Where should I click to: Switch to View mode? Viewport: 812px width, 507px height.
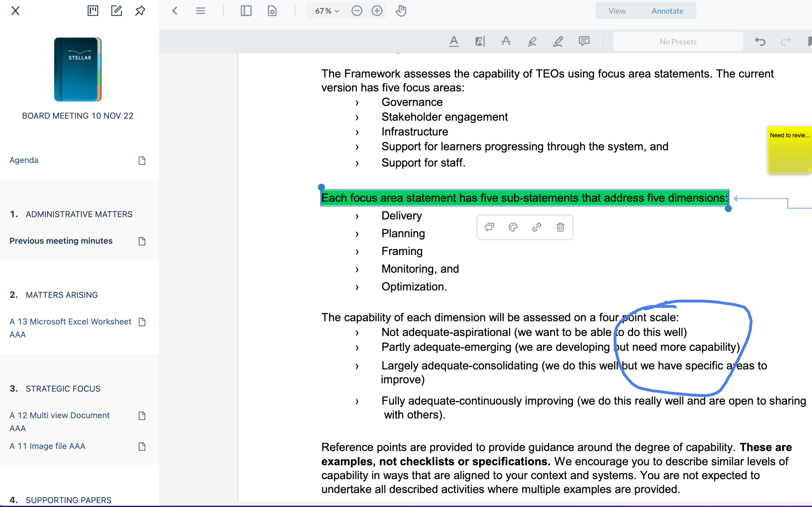[617, 11]
